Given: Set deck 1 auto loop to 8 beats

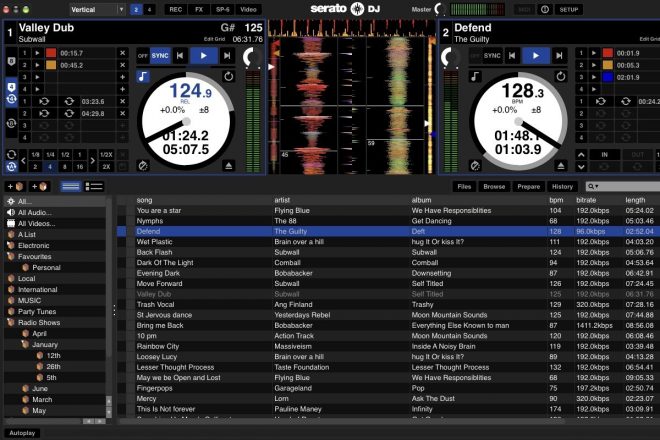Looking at the screenshot, I should point(64,167).
